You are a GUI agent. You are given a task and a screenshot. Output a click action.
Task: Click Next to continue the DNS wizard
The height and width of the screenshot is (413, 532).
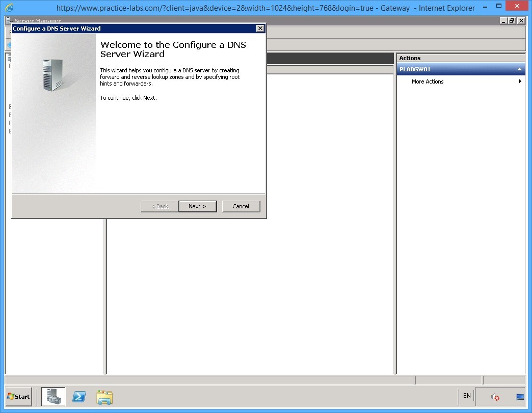pos(197,206)
